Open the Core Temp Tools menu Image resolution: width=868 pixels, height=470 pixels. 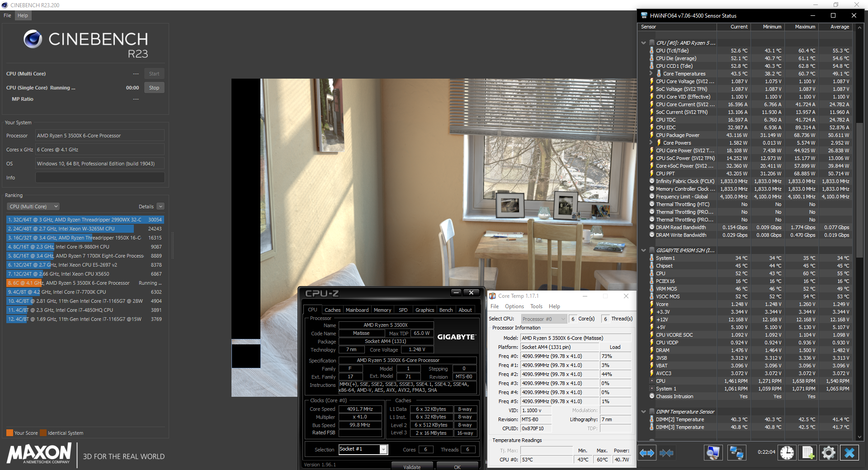pos(537,306)
